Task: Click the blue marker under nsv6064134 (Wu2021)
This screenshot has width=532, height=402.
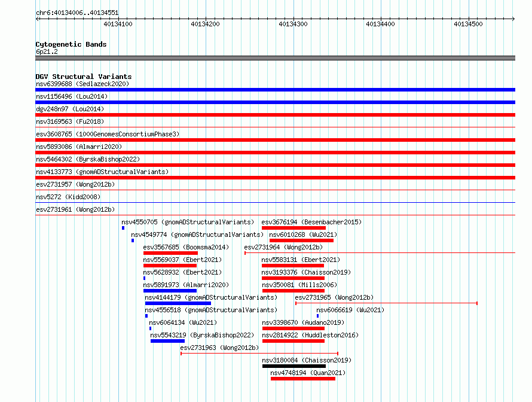Action: point(150,328)
